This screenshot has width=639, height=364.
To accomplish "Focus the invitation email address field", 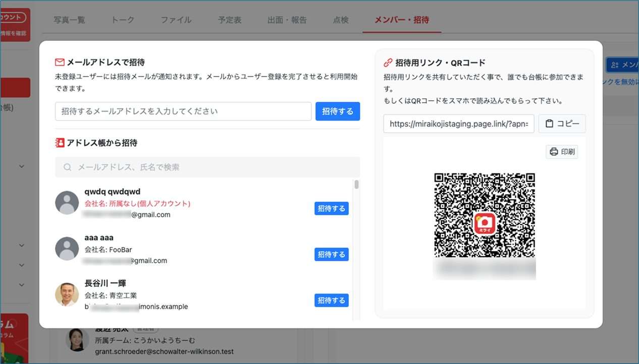I will pyautogui.click(x=183, y=111).
